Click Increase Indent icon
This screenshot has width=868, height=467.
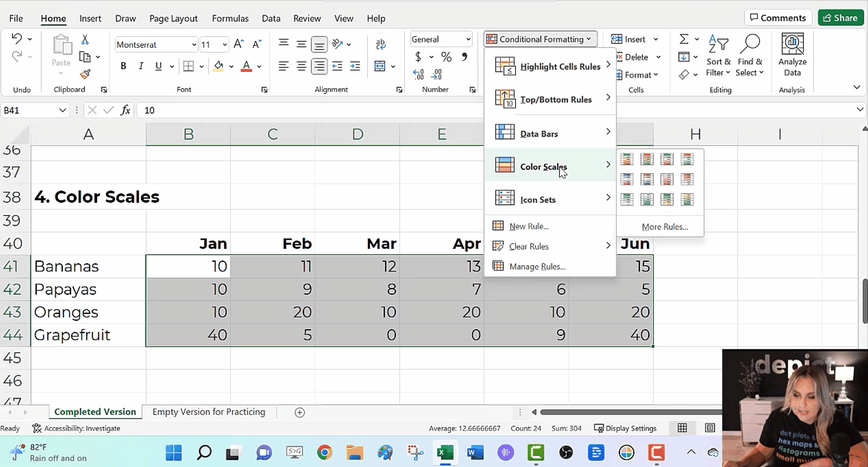coord(355,66)
